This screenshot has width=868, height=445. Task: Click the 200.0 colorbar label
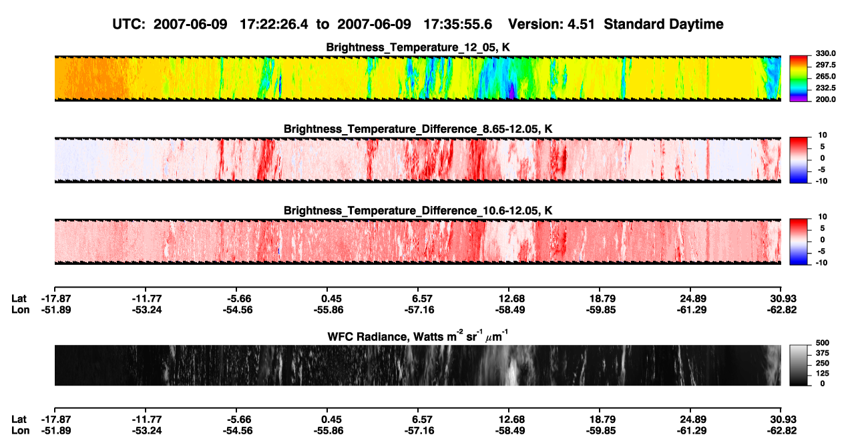point(825,99)
